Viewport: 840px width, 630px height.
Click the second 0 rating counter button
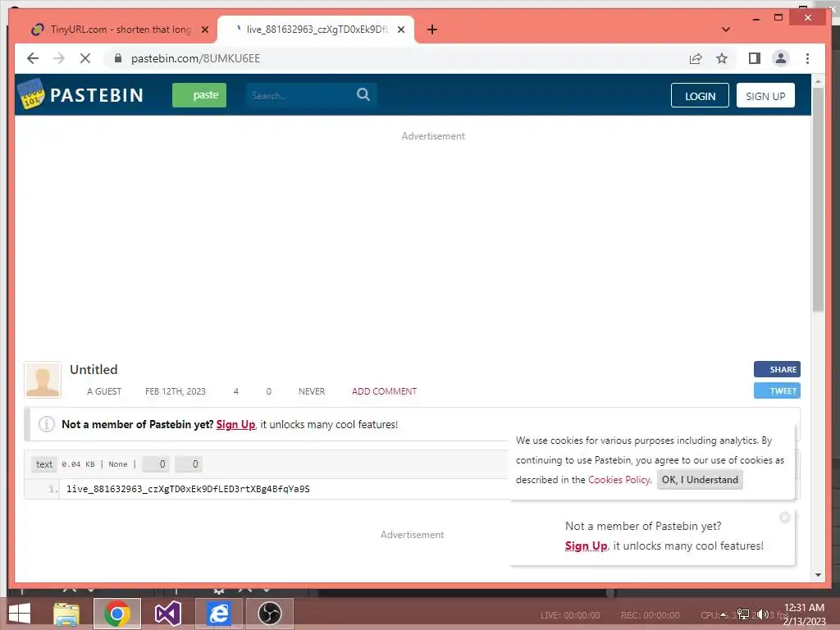189,464
